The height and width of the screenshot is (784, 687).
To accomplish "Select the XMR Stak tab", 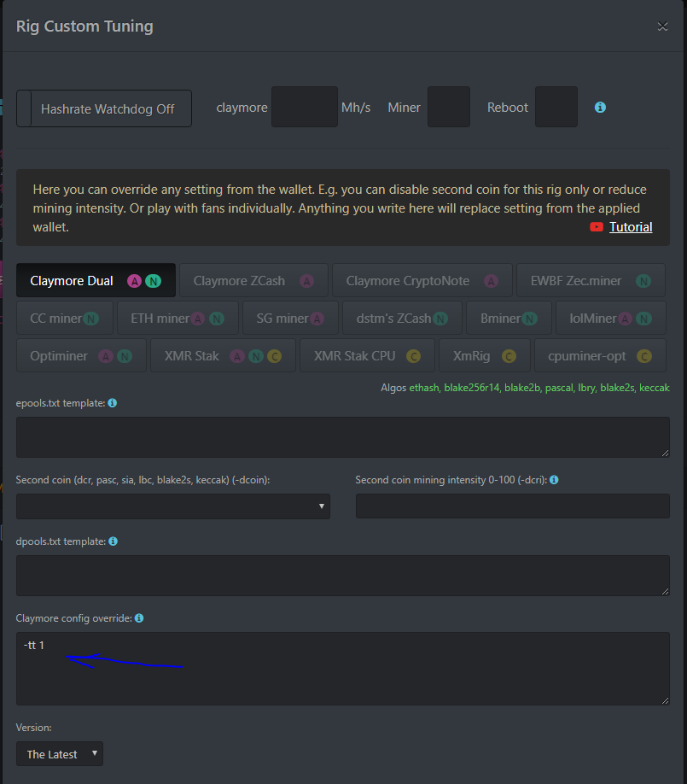I will point(223,355).
